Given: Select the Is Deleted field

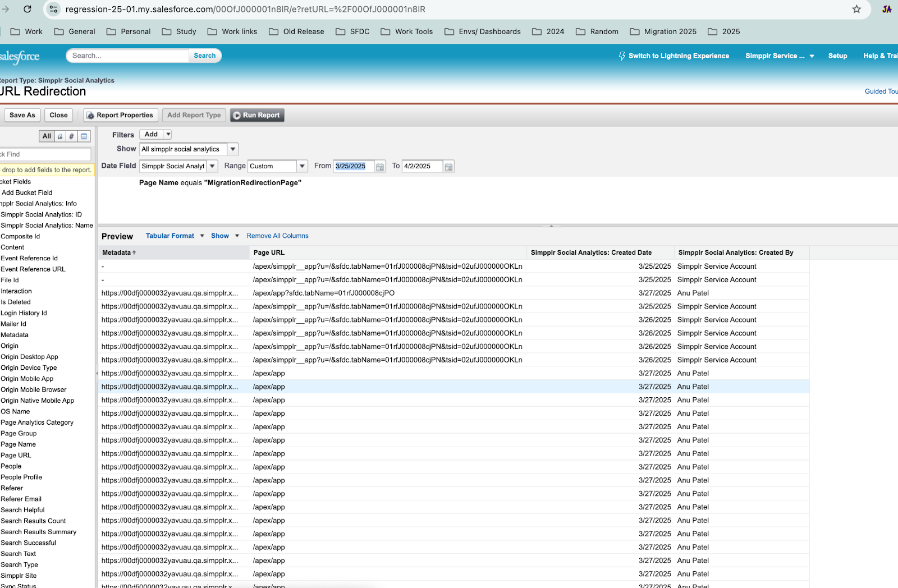Looking at the screenshot, I should [x=16, y=302].
